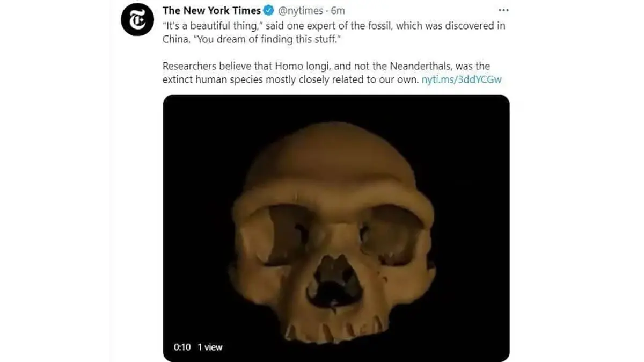Viewport: 644px width, 362px height.
Task: Click the blue verified badge
Action: coord(269,11)
